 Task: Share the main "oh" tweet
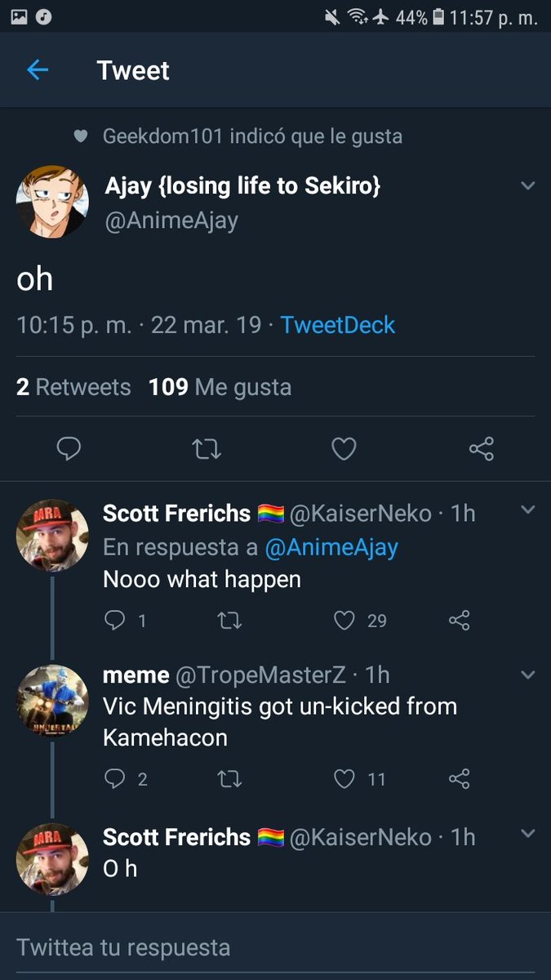pyautogui.click(x=482, y=448)
